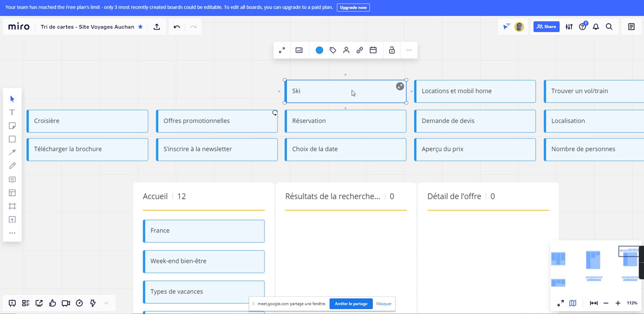Click the France card in Accueil column
The image size is (644, 314).
tap(204, 231)
